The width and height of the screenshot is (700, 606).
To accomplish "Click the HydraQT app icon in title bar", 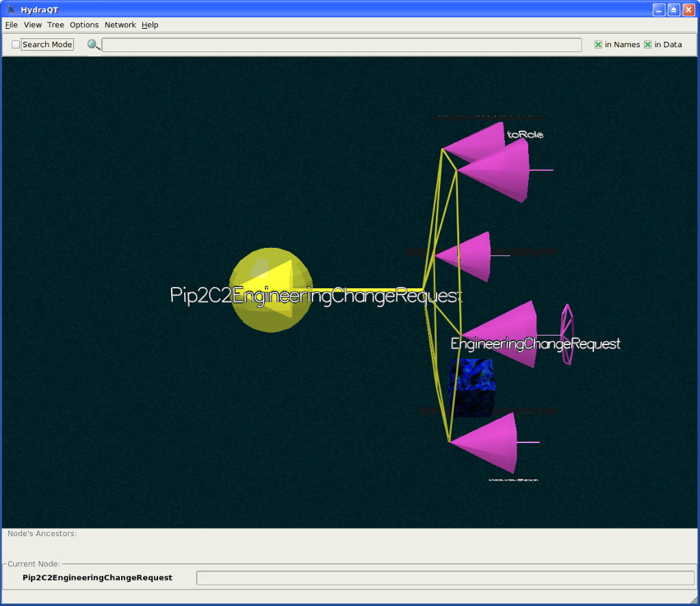I will [x=11, y=10].
